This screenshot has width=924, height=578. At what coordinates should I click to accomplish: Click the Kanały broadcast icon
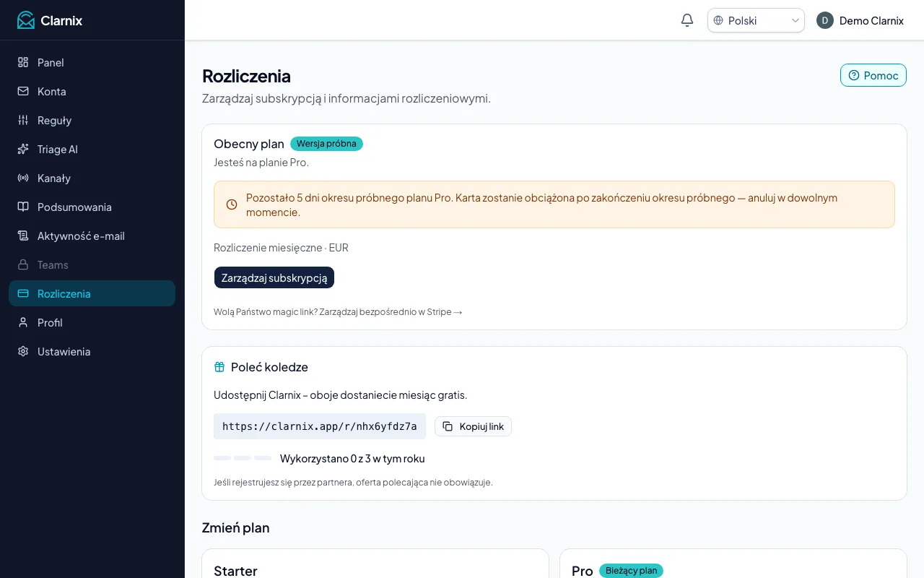click(23, 178)
